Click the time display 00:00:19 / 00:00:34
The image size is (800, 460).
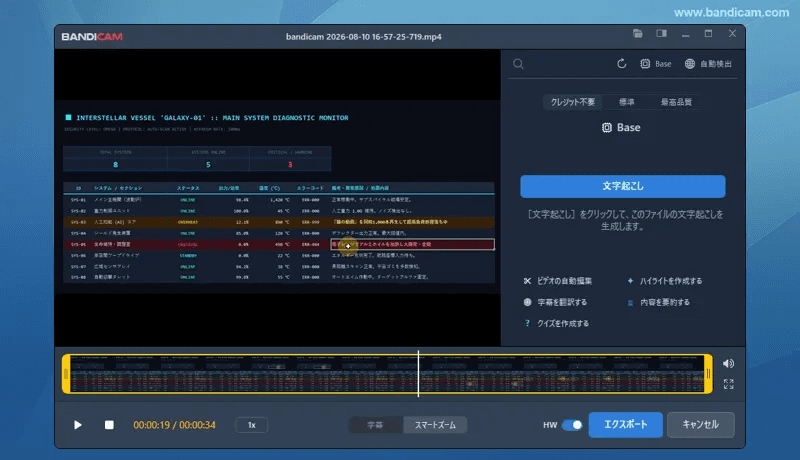(x=174, y=425)
